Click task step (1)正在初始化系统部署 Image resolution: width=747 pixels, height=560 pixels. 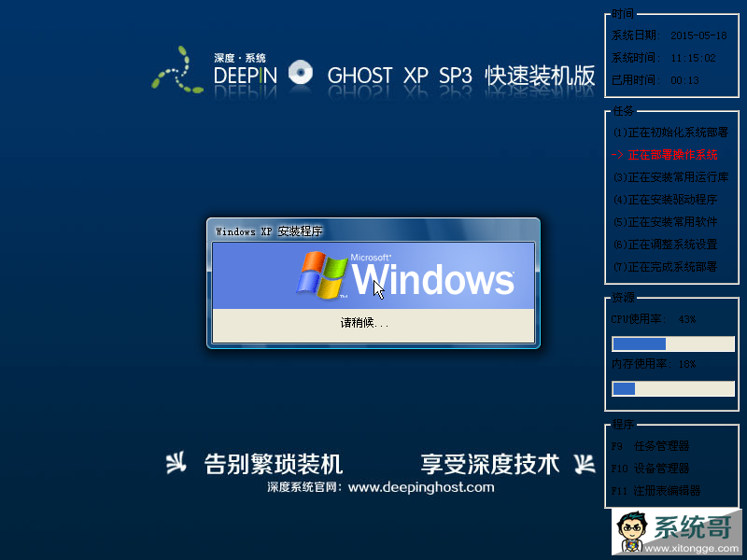pyautogui.click(x=670, y=133)
